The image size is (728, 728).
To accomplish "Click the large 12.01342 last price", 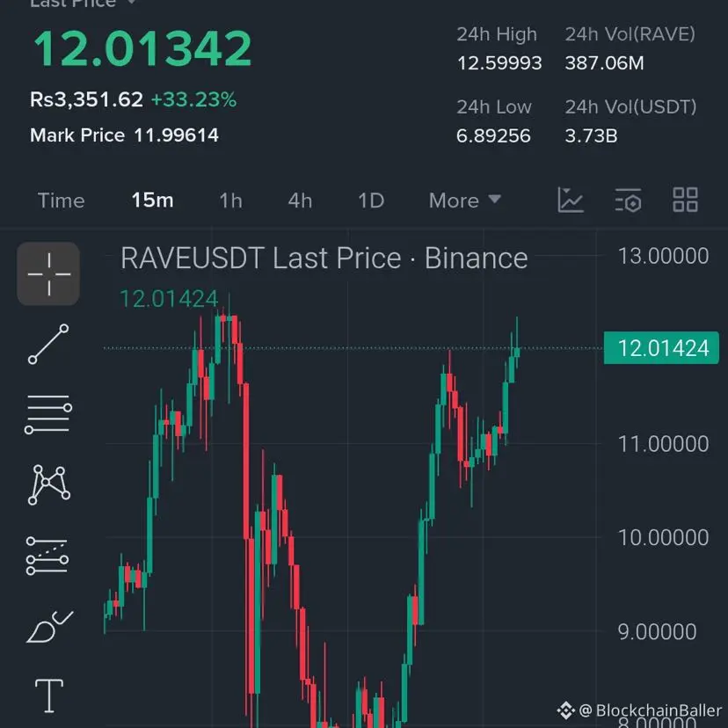I will (142, 48).
